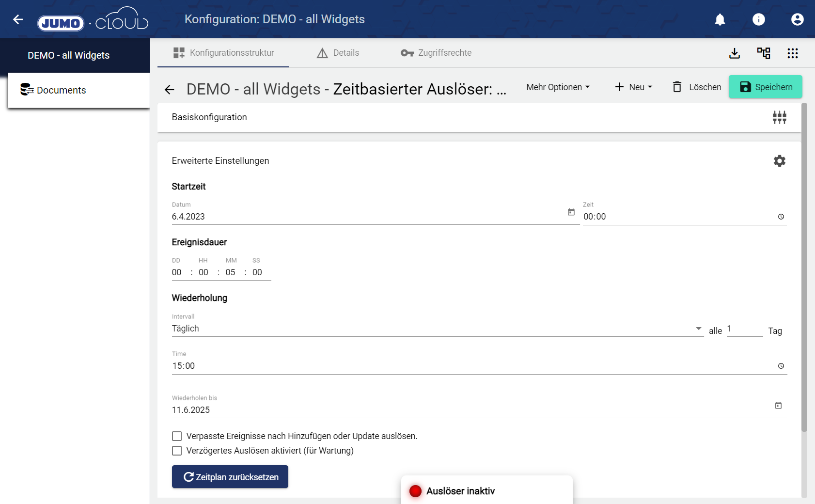
Task: Click the notification bell icon
Action: point(720,19)
